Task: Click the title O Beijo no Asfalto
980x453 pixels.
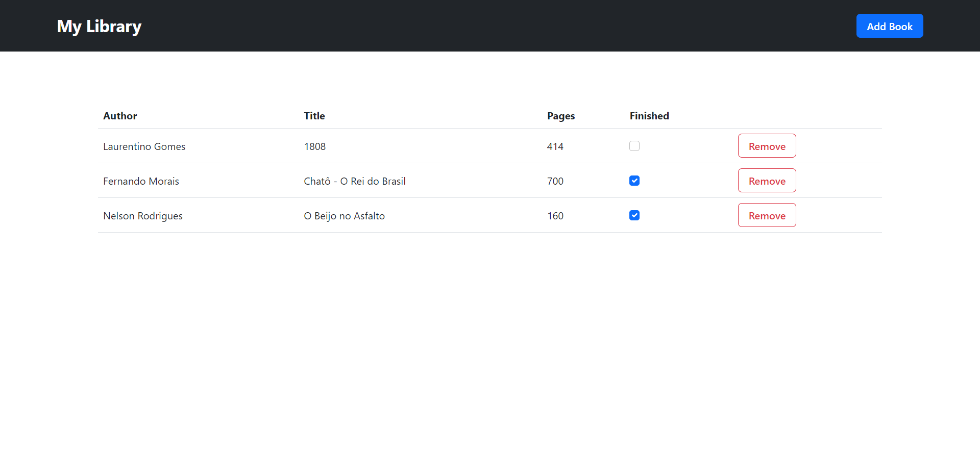Action: point(344,216)
